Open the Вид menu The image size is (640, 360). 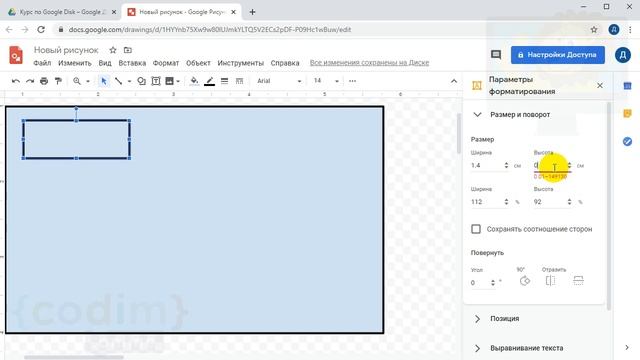pos(105,63)
